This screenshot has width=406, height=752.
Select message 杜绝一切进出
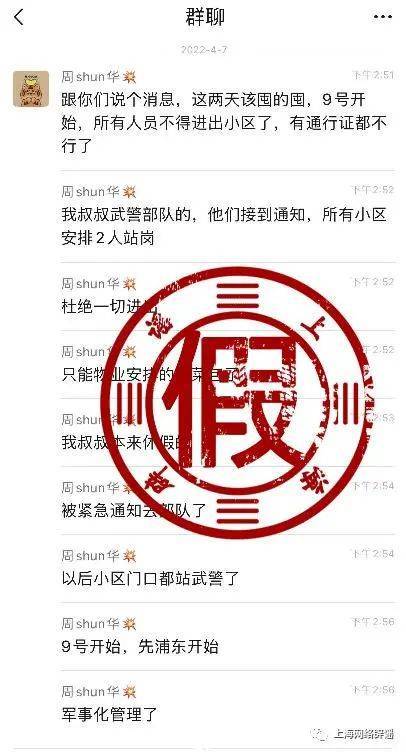(109, 306)
